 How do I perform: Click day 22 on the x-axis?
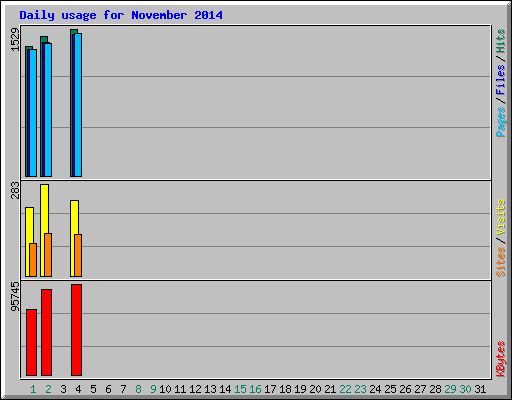pyautogui.click(x=345, y=389)
